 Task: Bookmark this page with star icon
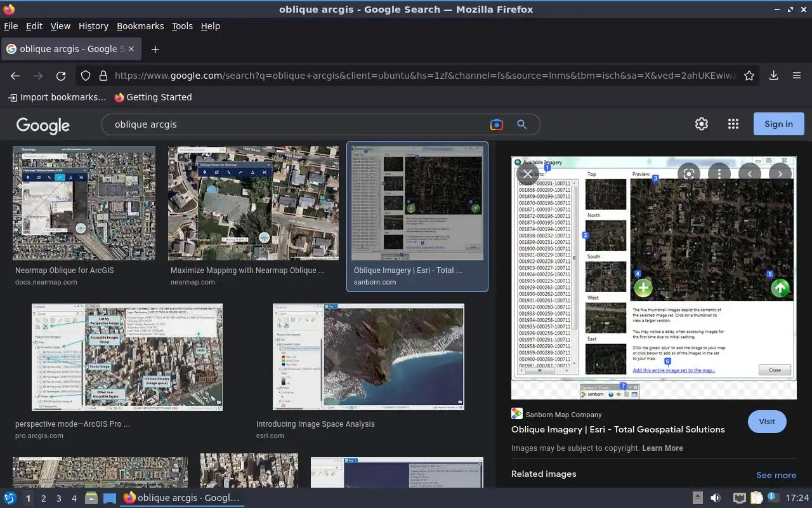[749, 76]
